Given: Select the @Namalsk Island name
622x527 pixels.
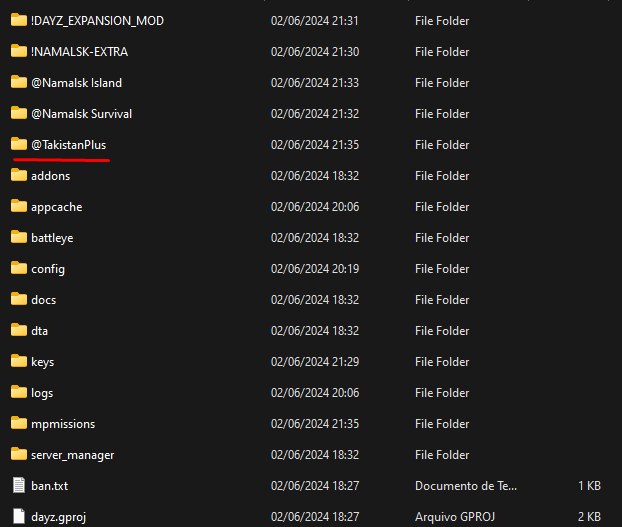Looking at the screenshot, I should click(77, 83).
